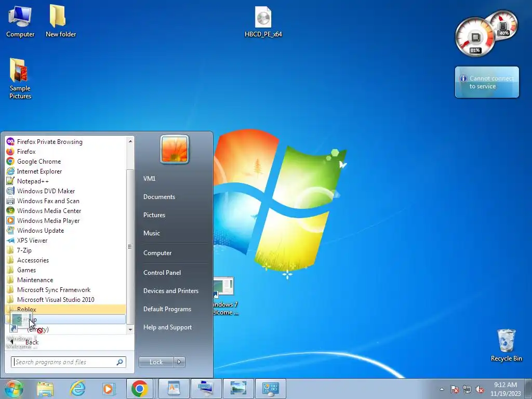Click the Cannot connect to service gadget
Viewport: 532px width, 399px height.
487,82
